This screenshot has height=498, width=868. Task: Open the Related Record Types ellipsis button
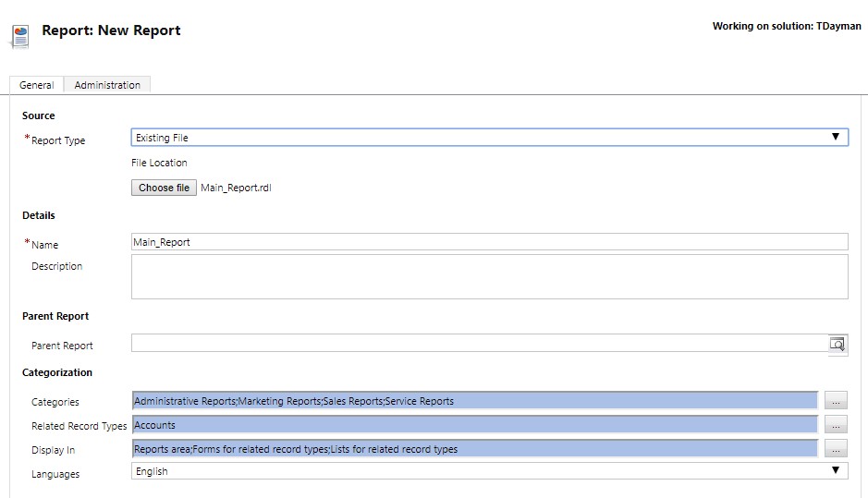pyautogui.click(x=836, y=424)
